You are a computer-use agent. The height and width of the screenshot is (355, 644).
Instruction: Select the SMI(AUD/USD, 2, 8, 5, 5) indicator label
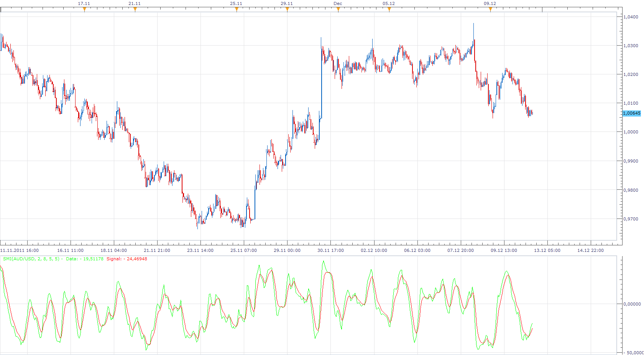[x=31, y=259]
